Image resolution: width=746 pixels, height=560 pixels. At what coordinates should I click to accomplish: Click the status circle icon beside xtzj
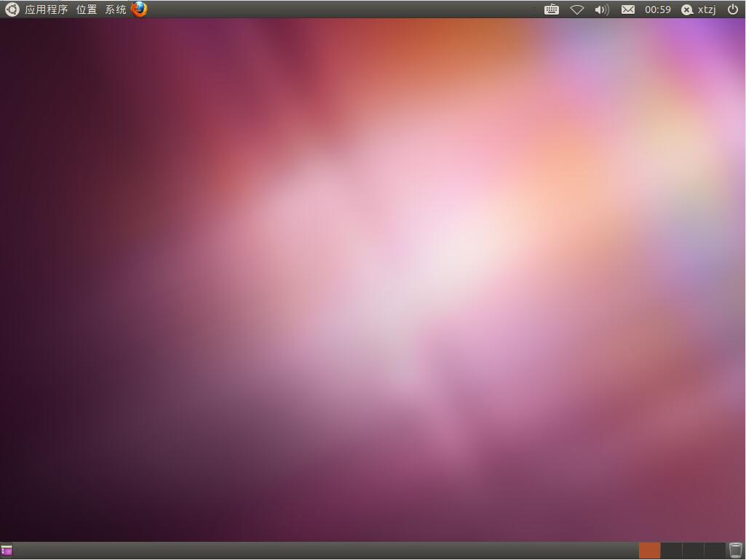click(686, 9)
